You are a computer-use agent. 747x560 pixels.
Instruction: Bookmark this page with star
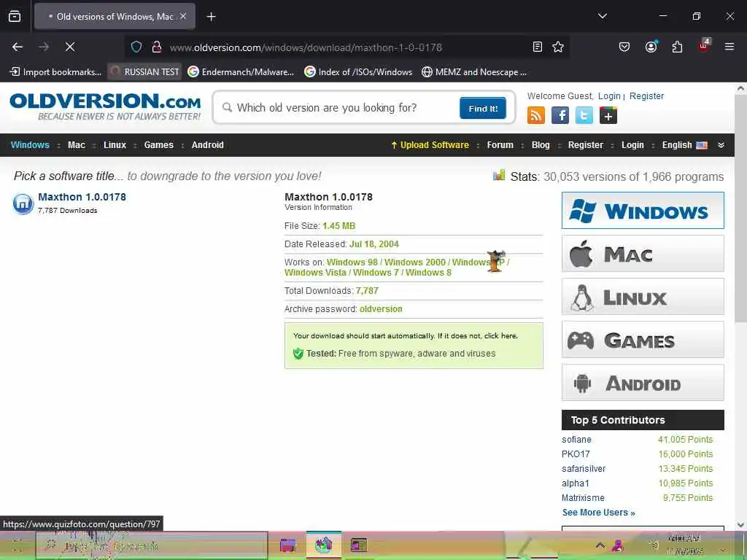click(x=558, y=47)
